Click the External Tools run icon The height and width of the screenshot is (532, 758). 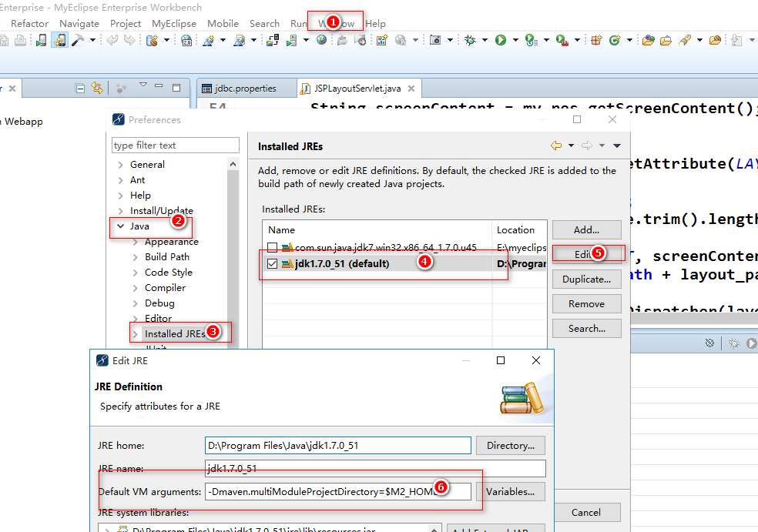pos(562,40)
